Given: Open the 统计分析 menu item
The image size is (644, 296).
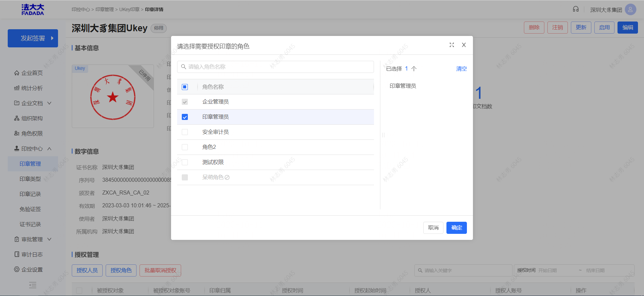Looking at the screenshot, I should coord(33,88).
